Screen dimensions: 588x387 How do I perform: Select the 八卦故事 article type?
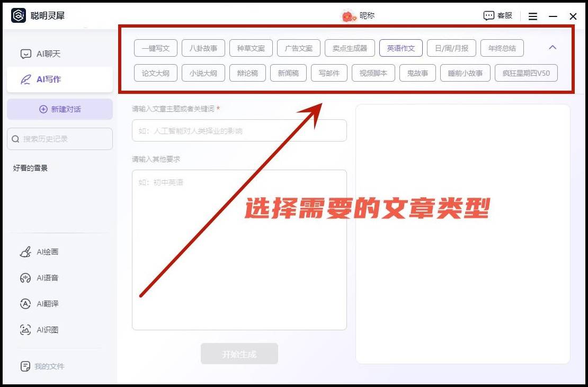point(203,48)
